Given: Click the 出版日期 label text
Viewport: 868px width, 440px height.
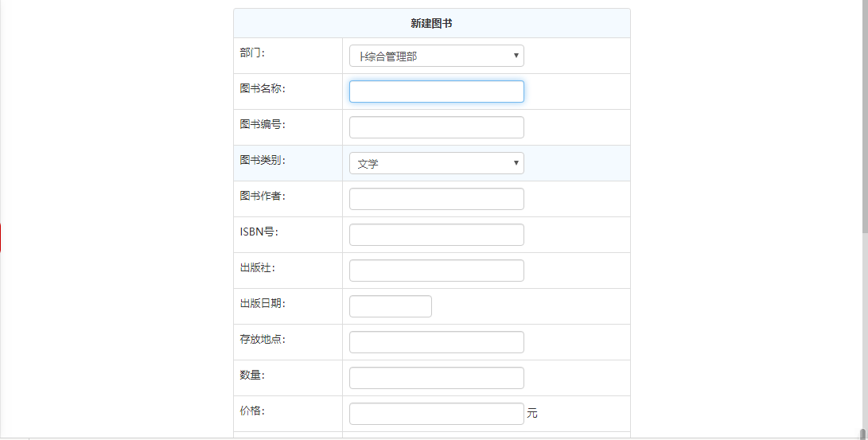Looking at the screenshot, I should pos(263,303).
